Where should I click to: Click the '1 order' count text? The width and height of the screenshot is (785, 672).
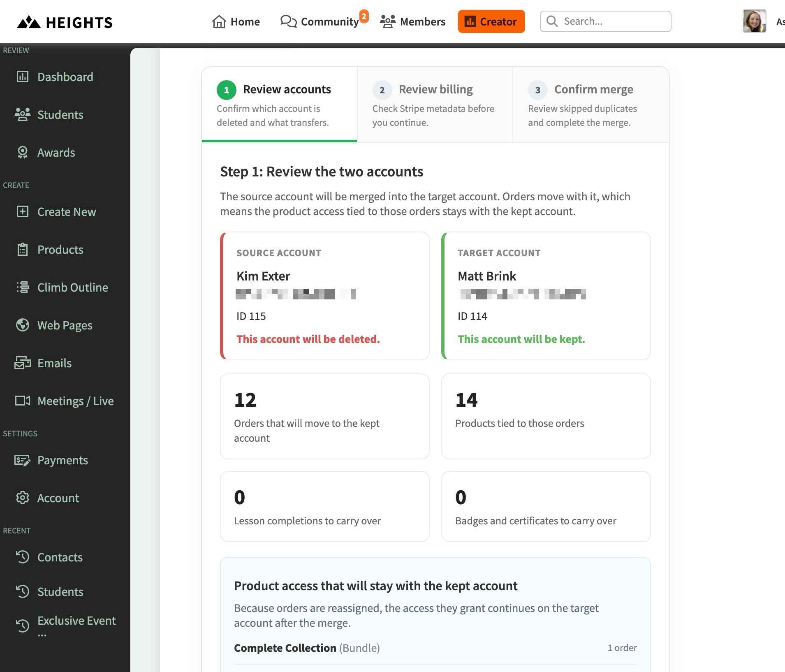(x=622, y=648)
